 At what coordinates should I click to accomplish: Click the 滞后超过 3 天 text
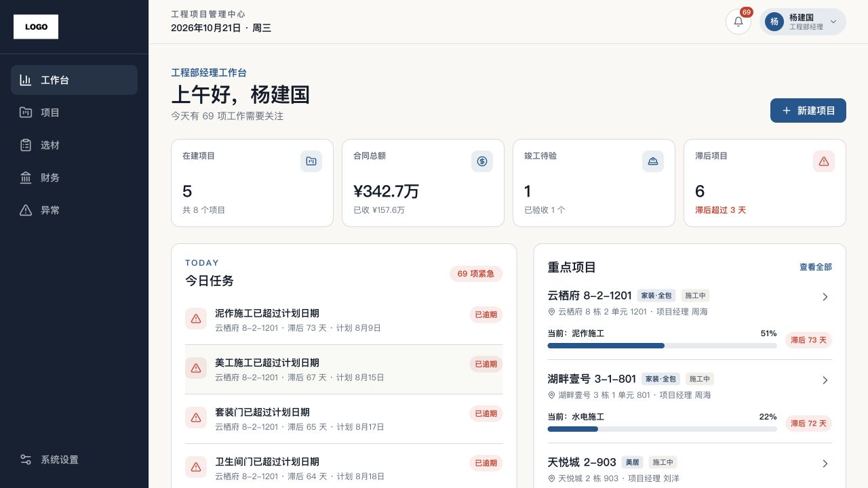click(720, 210)
